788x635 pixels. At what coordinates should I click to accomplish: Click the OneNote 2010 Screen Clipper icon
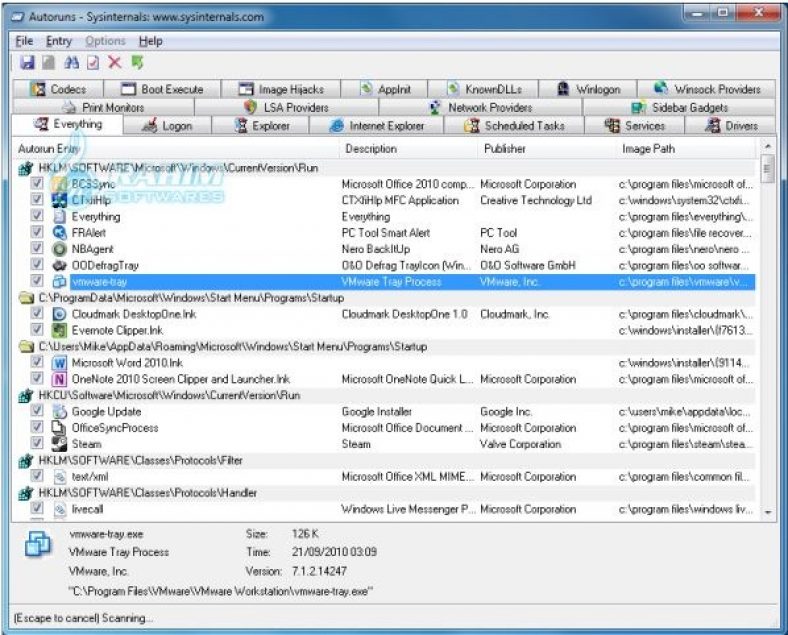point(59,379)
